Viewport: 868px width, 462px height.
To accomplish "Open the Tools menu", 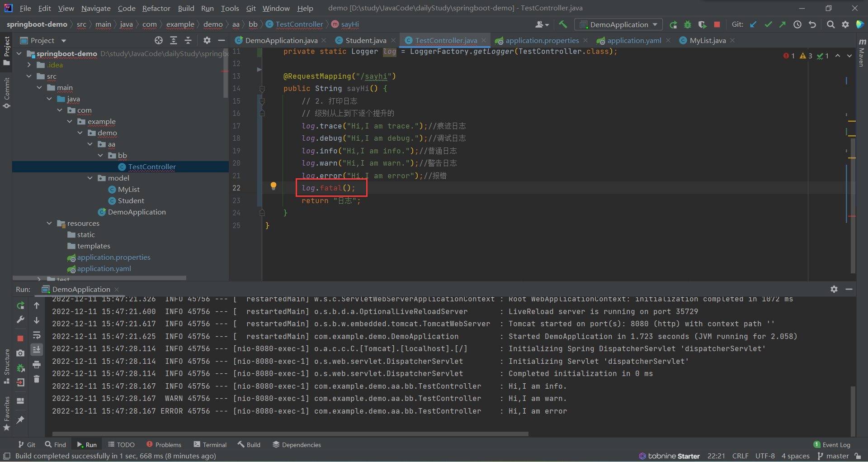I will coord(230,8).
